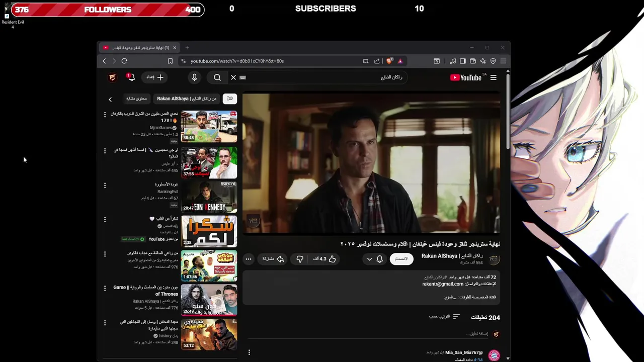Screen dimensions: 644x362
Task: Open the Rakan AlShaya channel name link
Action: coord(452,256)
